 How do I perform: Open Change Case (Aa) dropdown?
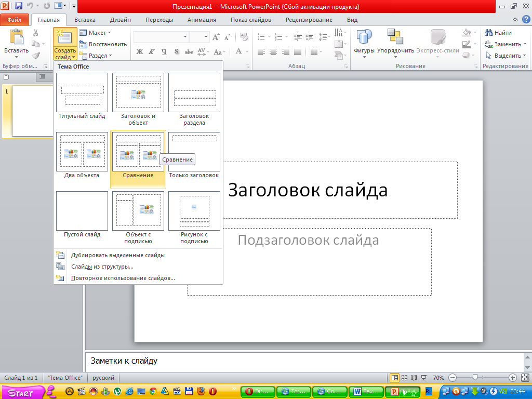click(219, 52)
